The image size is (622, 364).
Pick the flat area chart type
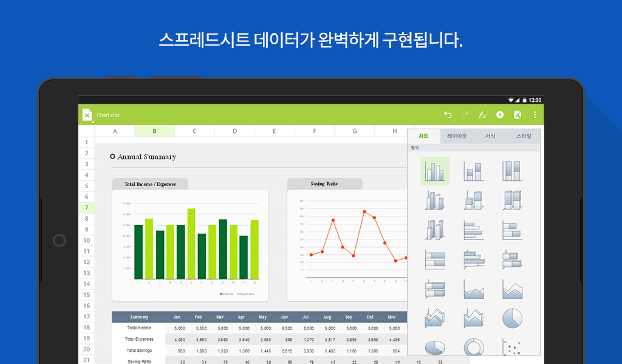pyautogui.click(x=474, y=289)
